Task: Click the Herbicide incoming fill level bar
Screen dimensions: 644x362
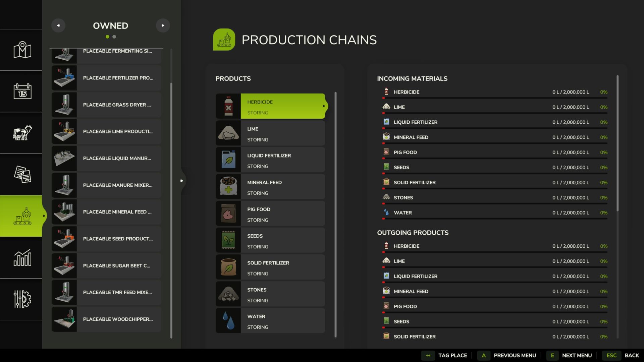Action: (x=495, y=98)
